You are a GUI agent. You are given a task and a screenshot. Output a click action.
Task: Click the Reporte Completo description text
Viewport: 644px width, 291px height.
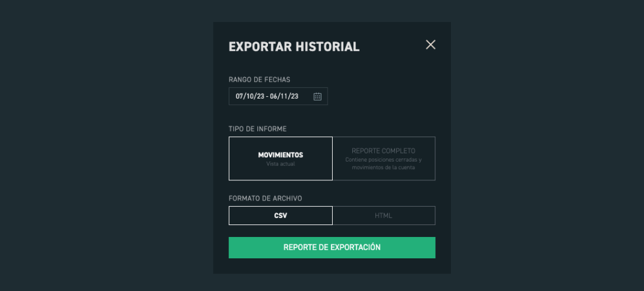384,163
